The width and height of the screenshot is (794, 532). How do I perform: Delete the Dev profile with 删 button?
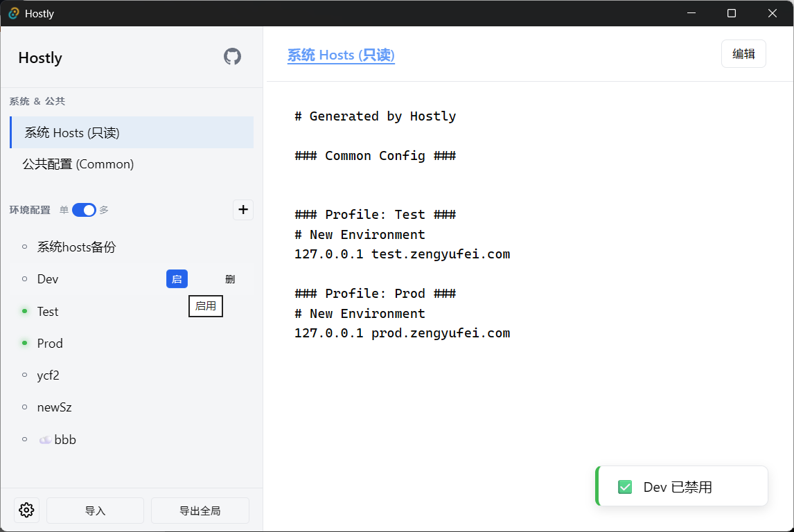pyautogui.click(x=230, y=279)
